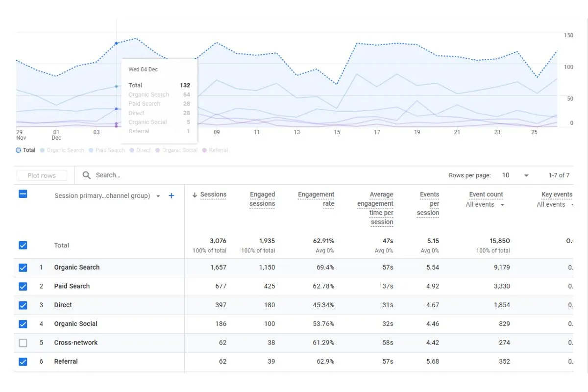Sort by Average engagement time per session
588x392 pixels.
[x=375, y=208]
